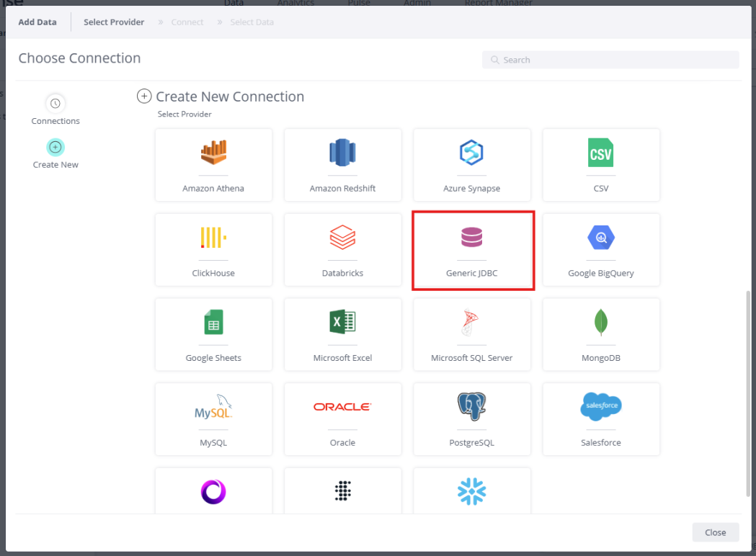Screen dimensions: 756x556
Task: Select the MongoDB leaf icon
Action: click(600, 323)
